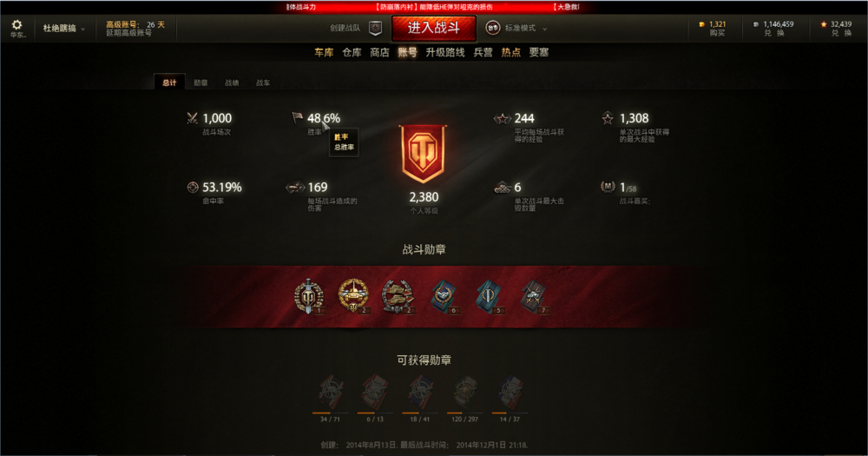868x456 pixels.
Task: Open the 车库 garage menu item
Action: (x=324, y=52)
